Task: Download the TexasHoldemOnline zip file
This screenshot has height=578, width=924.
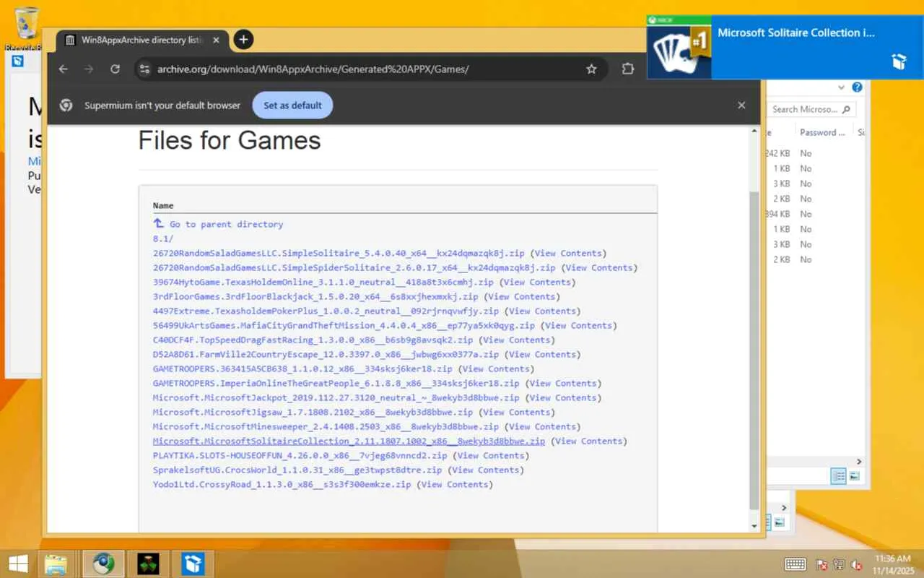Action: click(x=323, y=282)
